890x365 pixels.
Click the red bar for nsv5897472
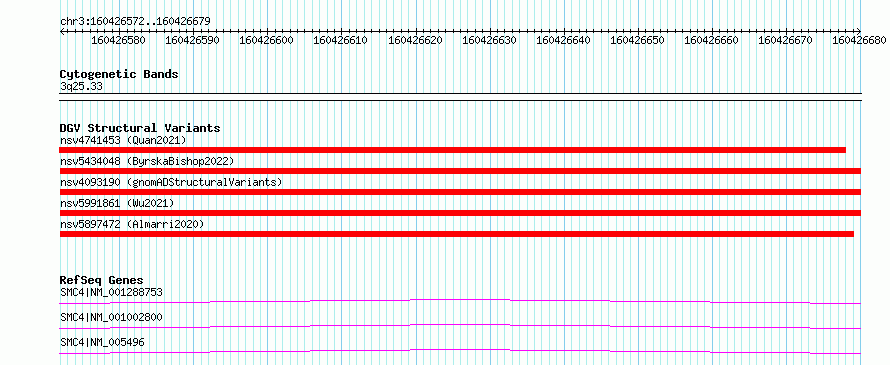[456, 234]
